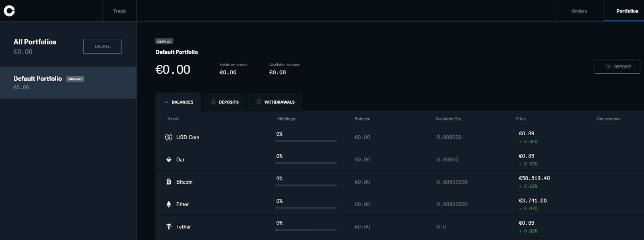Click the Bitcoin asset icon
The width and height of the screenshot is (644, 240).
tap(169, 182)
